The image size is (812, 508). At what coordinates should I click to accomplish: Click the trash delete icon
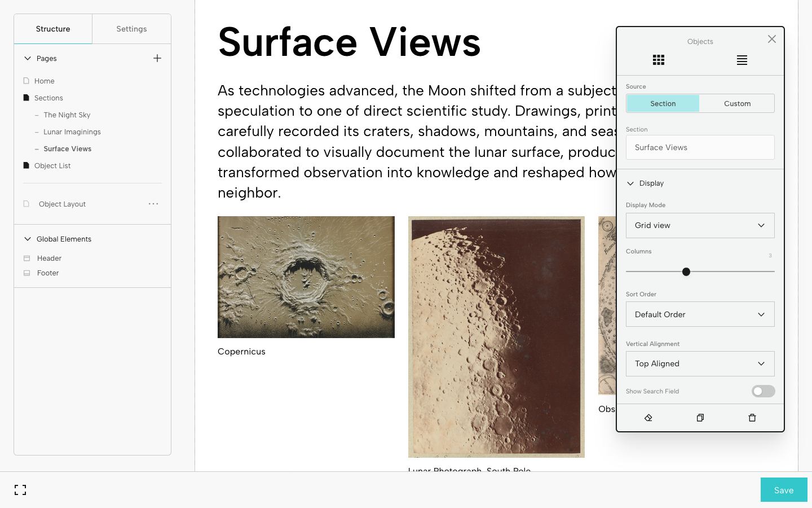coord(752,418)
